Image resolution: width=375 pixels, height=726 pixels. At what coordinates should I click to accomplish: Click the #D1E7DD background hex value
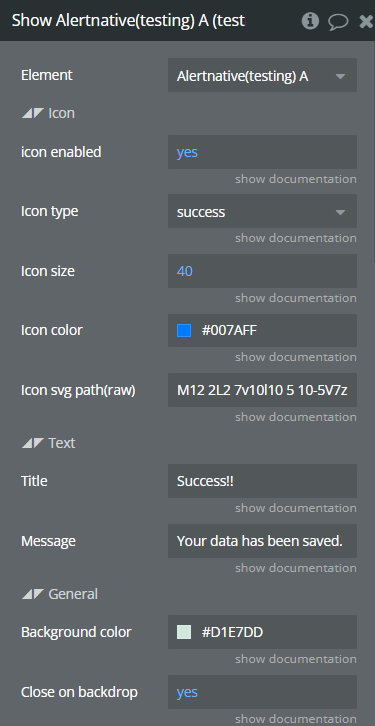232,632
